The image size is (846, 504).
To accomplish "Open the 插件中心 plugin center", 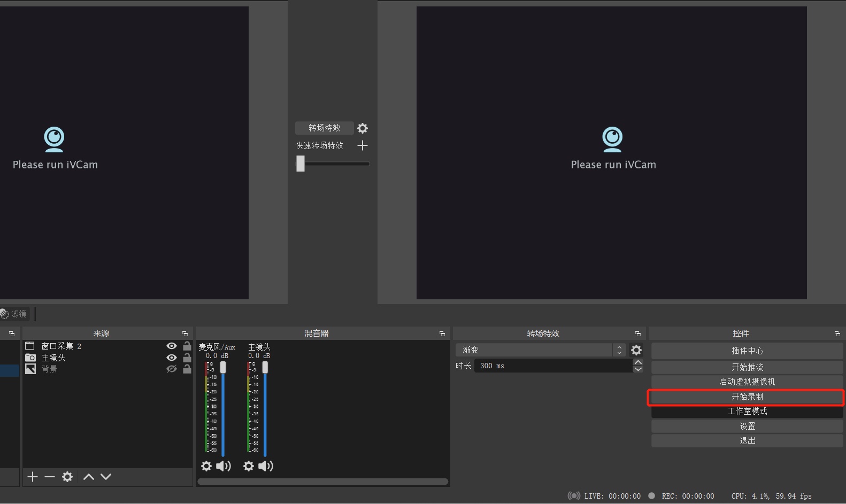I will [x=747, y=351].
